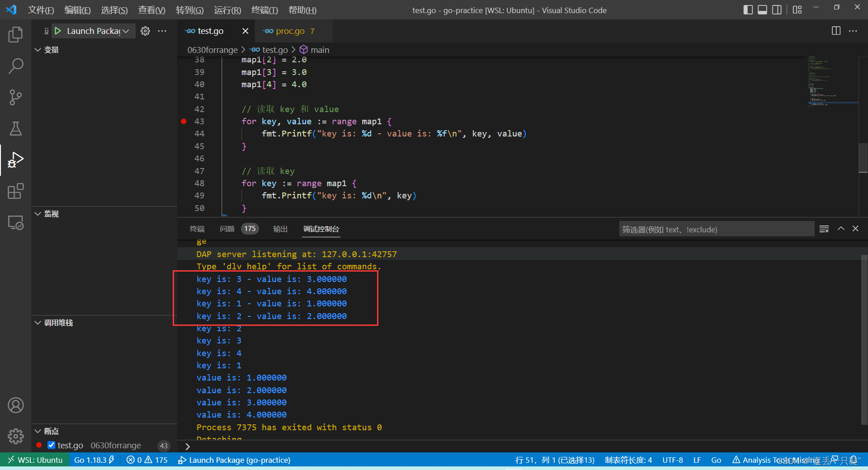The width and height of the screenshot is (868, 470).
Task: Open editor more actions ellipsis
Action: [x=853, y=31]
